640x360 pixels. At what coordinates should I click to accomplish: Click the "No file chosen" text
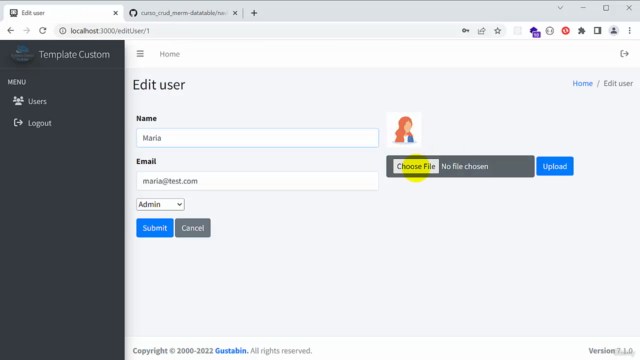(464, 167)
